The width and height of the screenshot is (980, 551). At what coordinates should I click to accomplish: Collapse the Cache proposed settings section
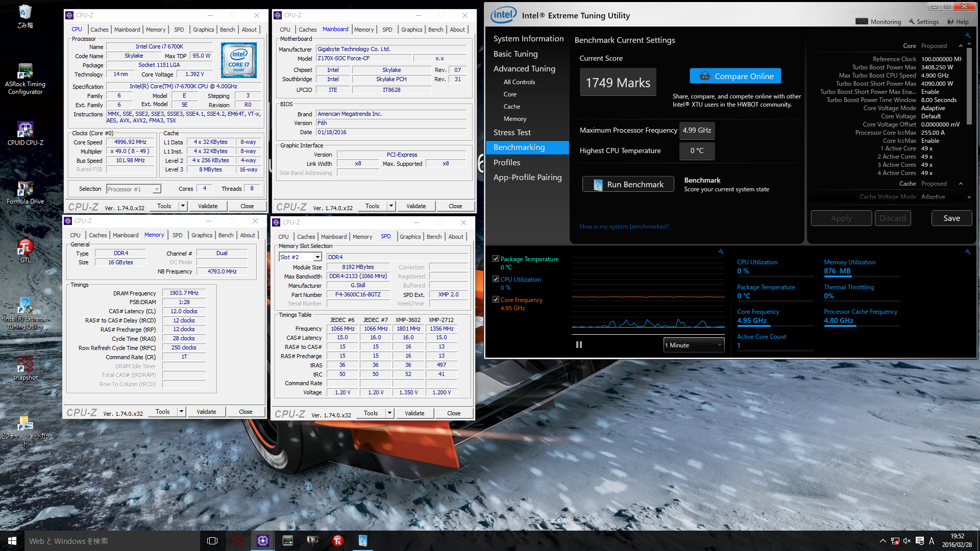click(961, 184)
